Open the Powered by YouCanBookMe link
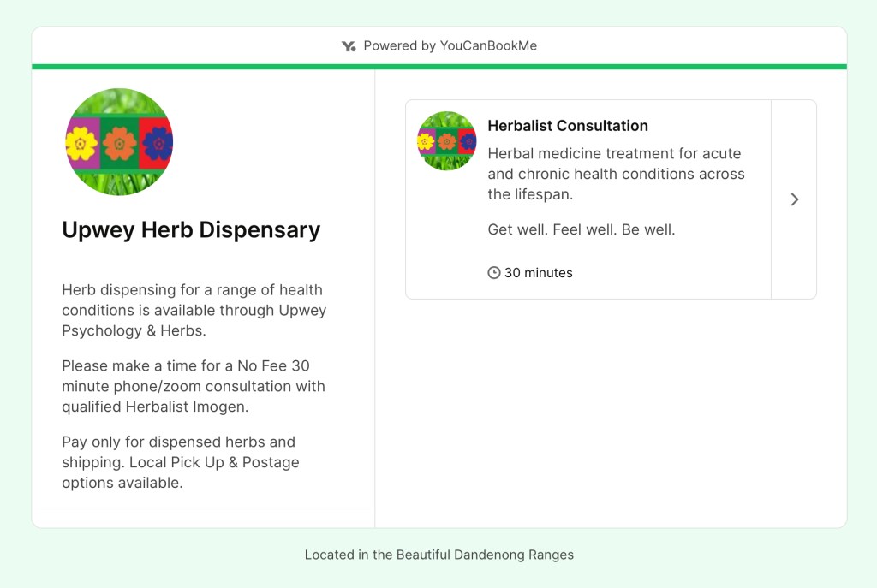 tap(450, 46)
